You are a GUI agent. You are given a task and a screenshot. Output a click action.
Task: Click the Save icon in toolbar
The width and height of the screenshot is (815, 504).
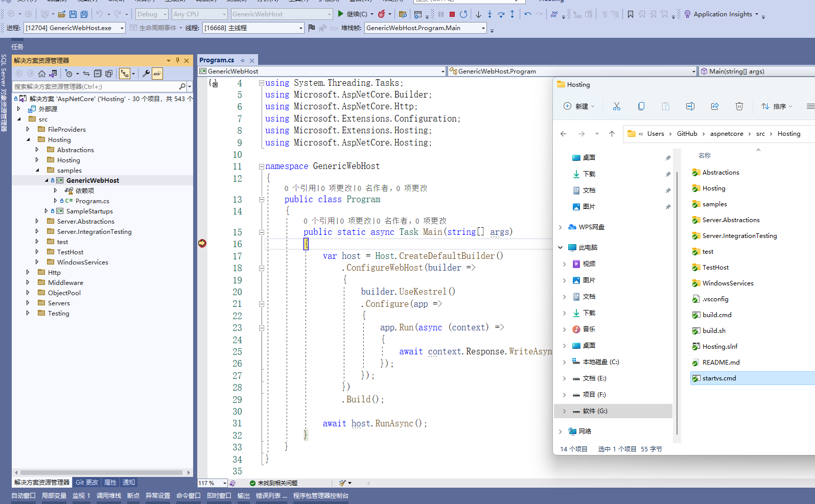[73, 14]
